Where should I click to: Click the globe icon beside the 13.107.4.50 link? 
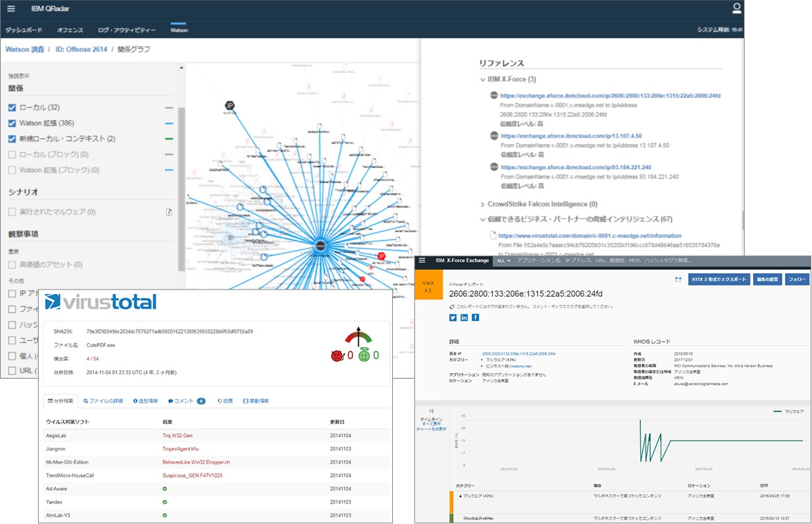(x=494, y=135)
